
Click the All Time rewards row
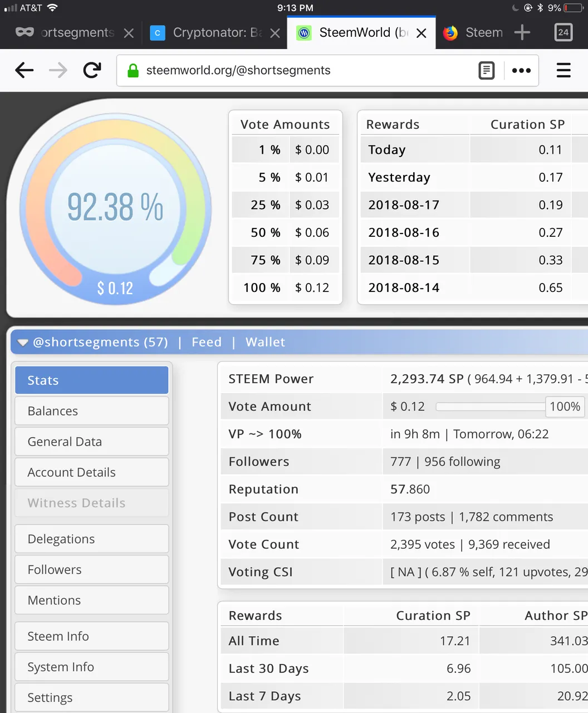(x=404, y=641)
